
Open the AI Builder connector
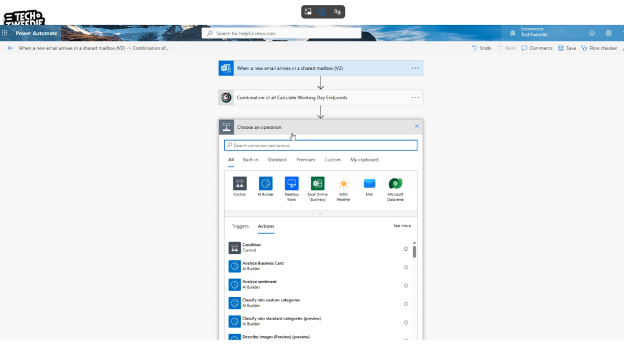point(266,184)
